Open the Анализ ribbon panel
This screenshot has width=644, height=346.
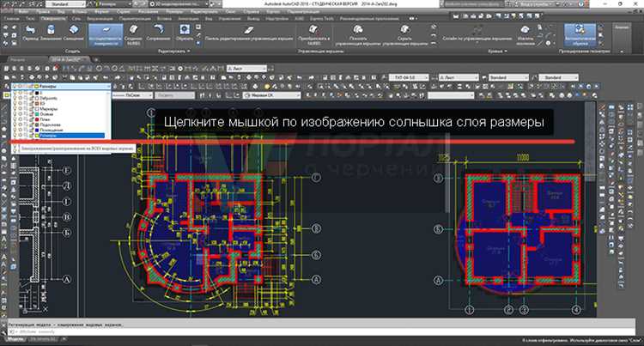[x=622, y=27]
